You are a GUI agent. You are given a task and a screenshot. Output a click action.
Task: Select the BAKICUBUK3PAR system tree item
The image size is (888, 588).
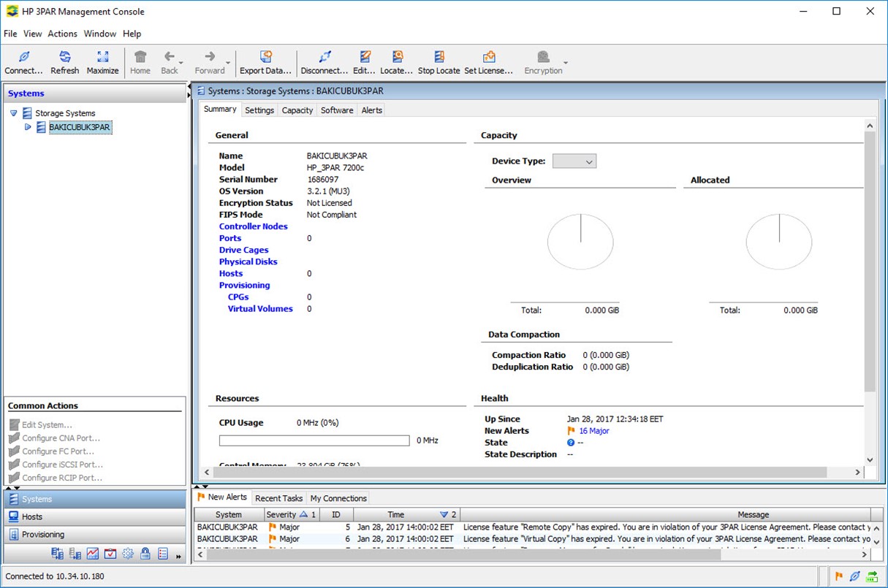pos(80,127)
